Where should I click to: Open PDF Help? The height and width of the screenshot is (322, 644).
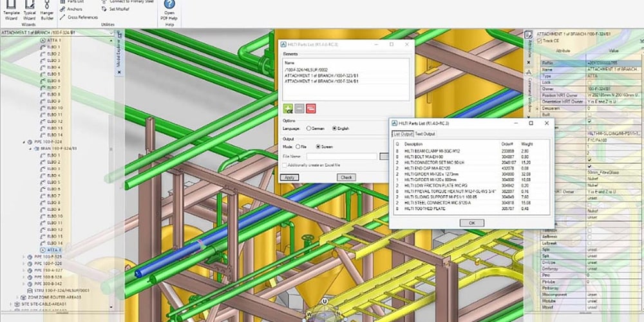coord(169,11)
